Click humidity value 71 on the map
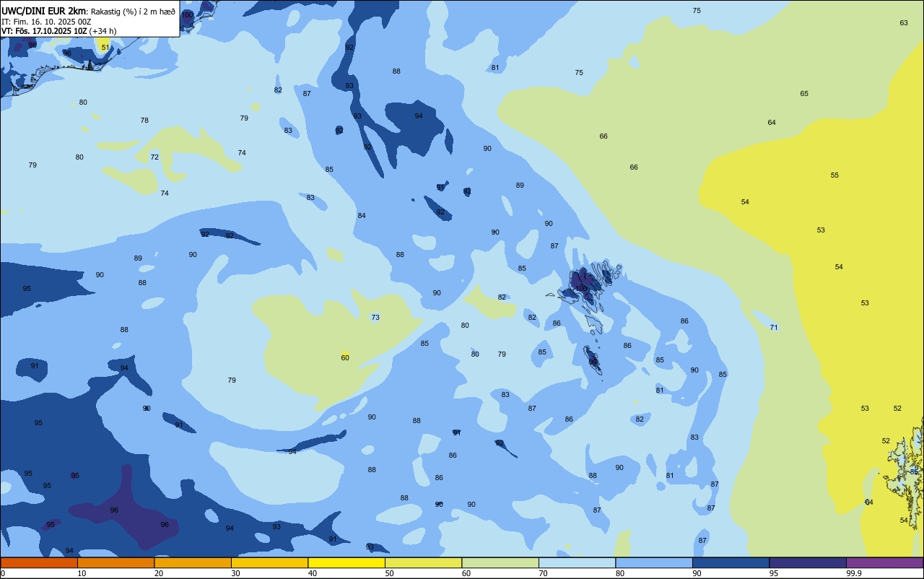 point(774,328)
